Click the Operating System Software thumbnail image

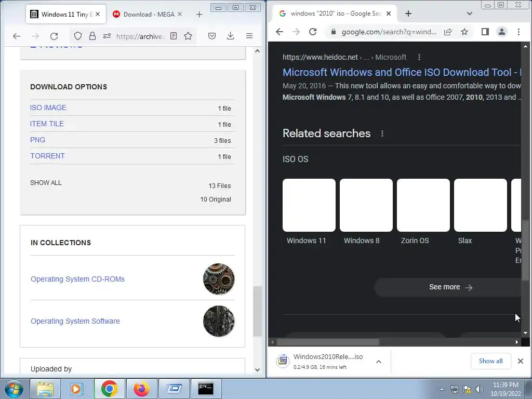pos(219,321)
